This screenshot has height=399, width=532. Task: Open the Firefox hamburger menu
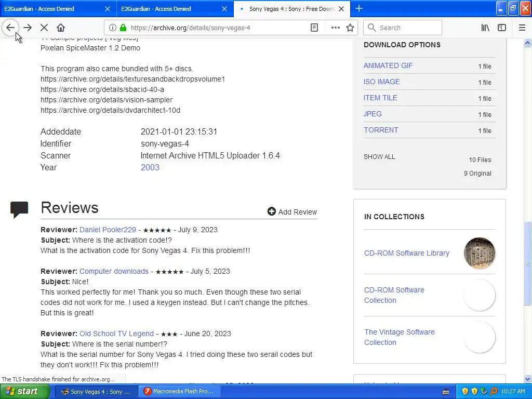522,28
